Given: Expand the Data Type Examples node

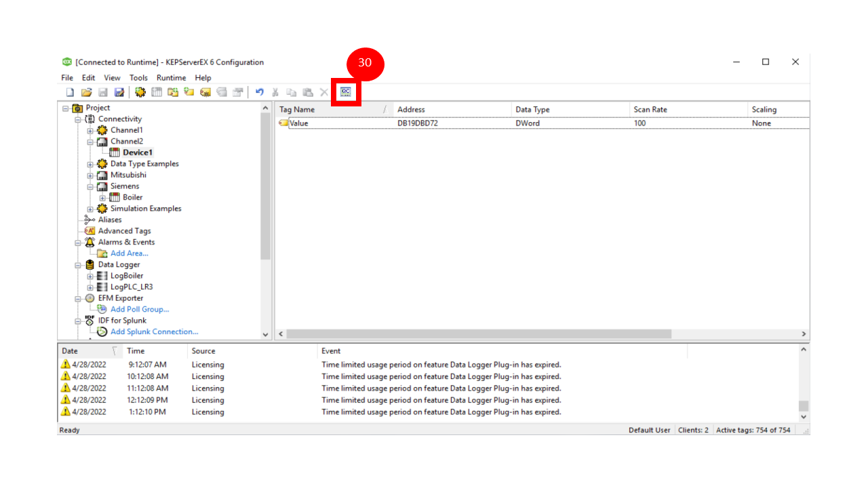Looking at the screenshot, I should click(x=90, y=164).
